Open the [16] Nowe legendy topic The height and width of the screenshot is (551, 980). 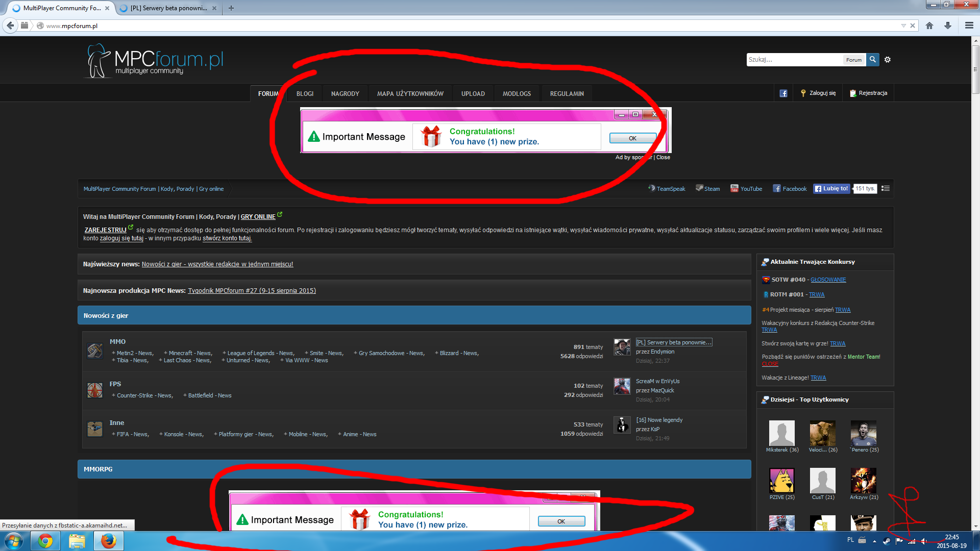click(x=659, y=420)
